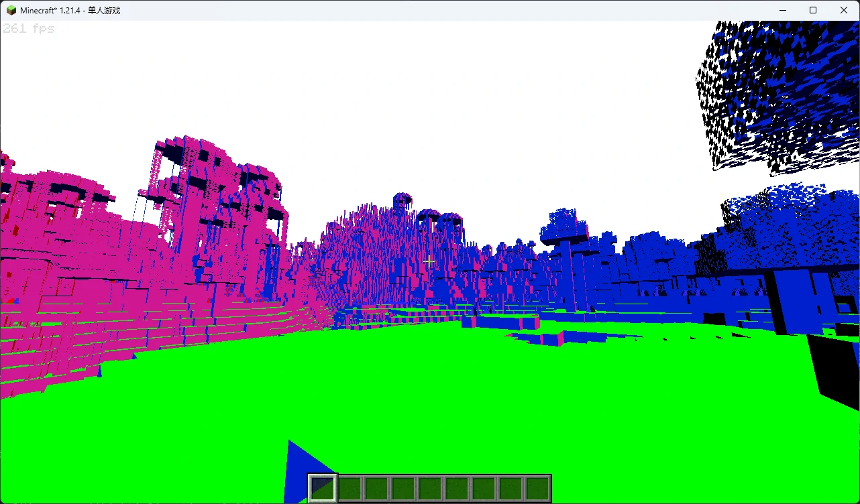Select the second hotbar slot

tap(349, 488)
